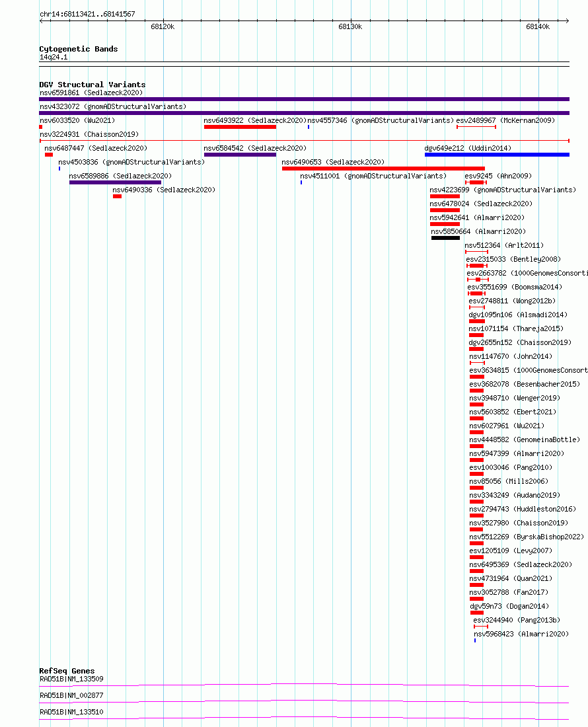Select nsv6033520 (Wu2021) variant label
This screenshot has width=588, height=727.
(x=77, y=120)
